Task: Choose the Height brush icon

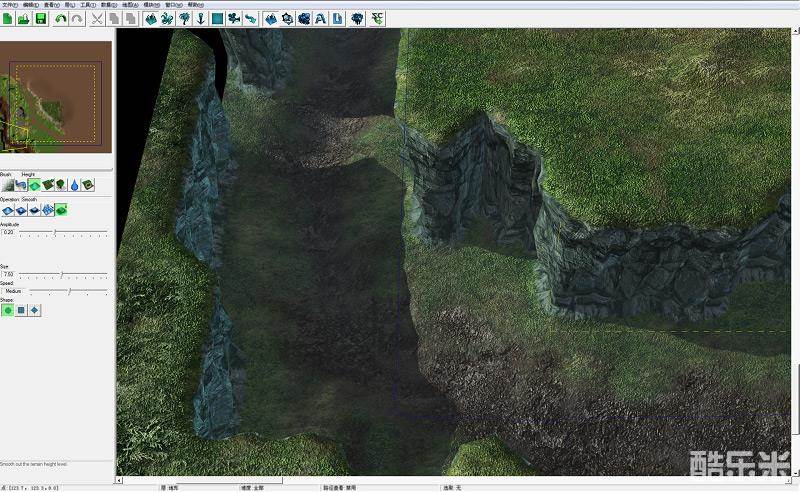Action: (34, 185)
